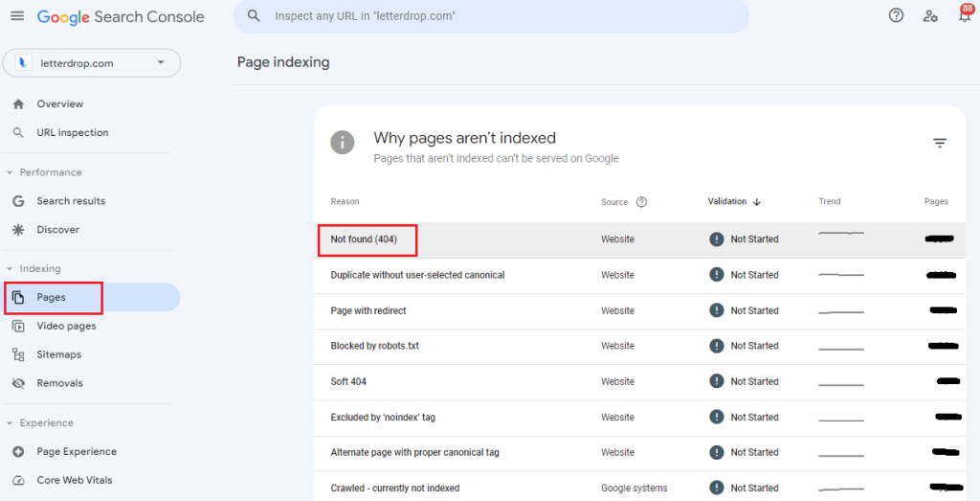Click the filter rows icon
The image size is (980, 501).
tap(940, 143)
